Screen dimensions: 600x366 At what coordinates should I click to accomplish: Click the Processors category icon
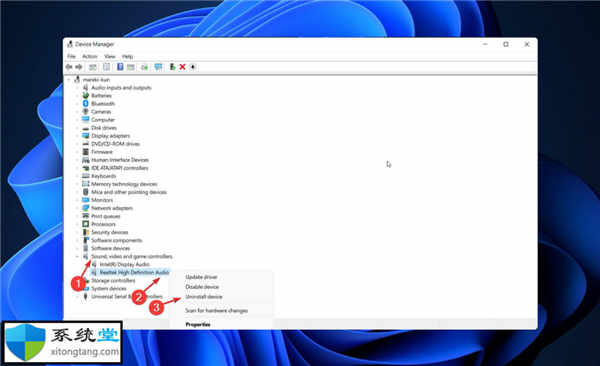(86, 224)
